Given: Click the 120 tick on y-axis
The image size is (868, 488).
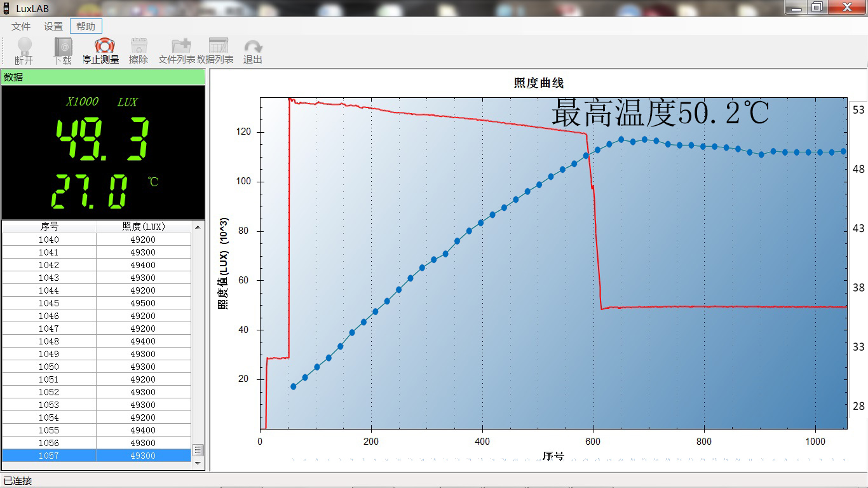Looking at the screenshot, I should click(x=245, y=132).
